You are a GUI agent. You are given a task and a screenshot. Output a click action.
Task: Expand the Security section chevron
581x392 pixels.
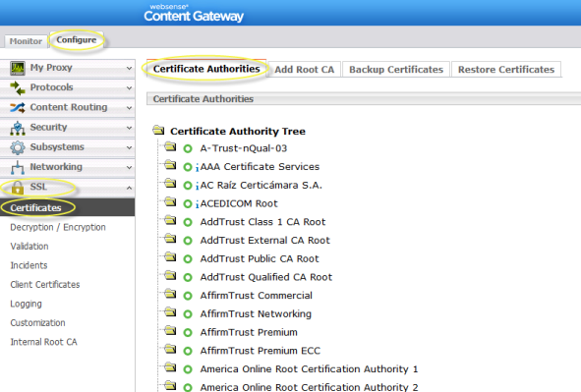pyautogui.click(x=129, y=128)
